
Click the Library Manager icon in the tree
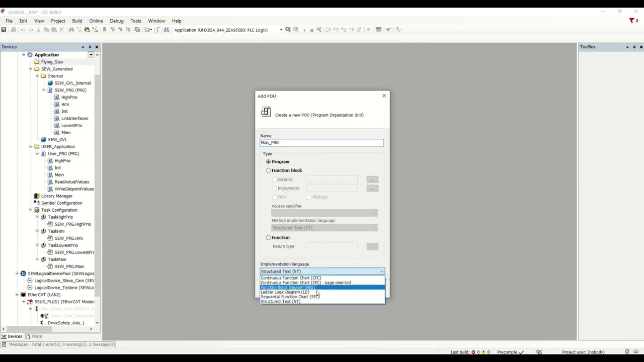point(37,196)
